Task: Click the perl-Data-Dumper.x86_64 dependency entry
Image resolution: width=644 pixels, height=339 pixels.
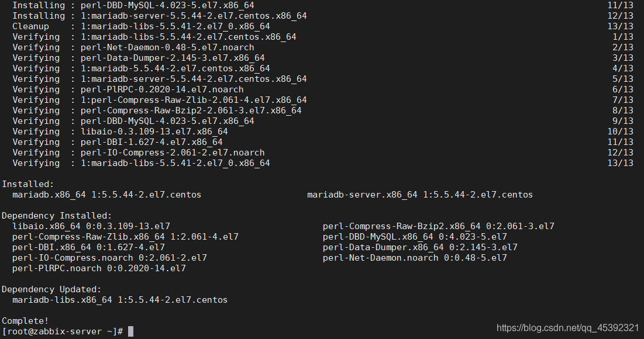Action: tap(420, 247)
